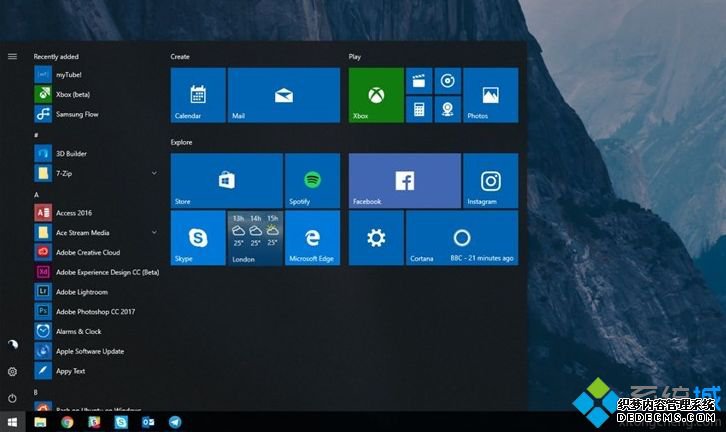Open Telegram from the taskbar
726x432 pixels.
pyautogui.click(x=175, y=422)
